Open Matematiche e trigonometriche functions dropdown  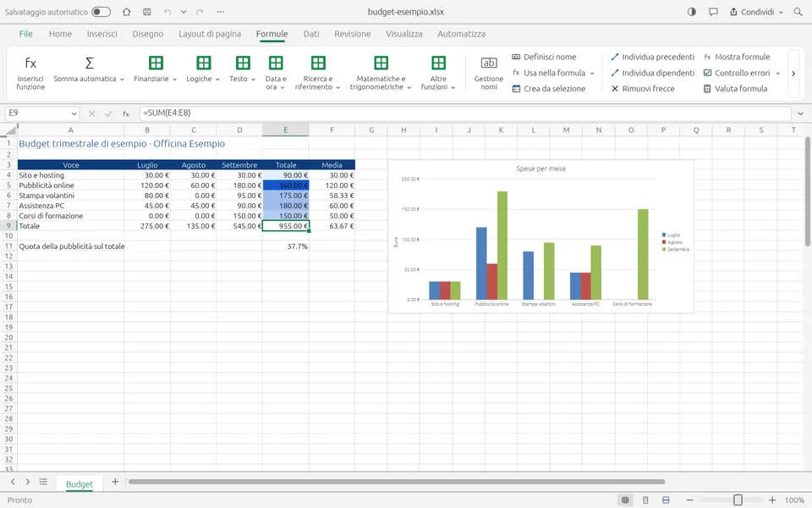point(381,73)
